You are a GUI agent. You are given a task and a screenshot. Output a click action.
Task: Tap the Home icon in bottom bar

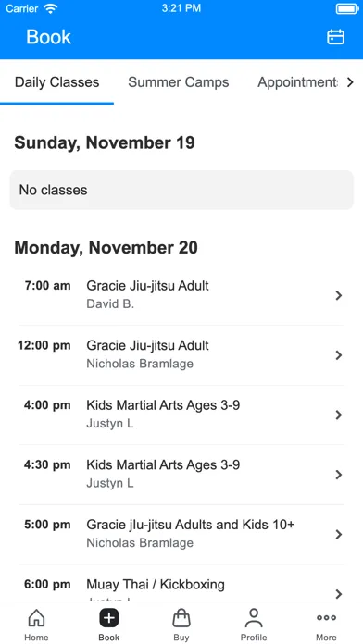36,618
